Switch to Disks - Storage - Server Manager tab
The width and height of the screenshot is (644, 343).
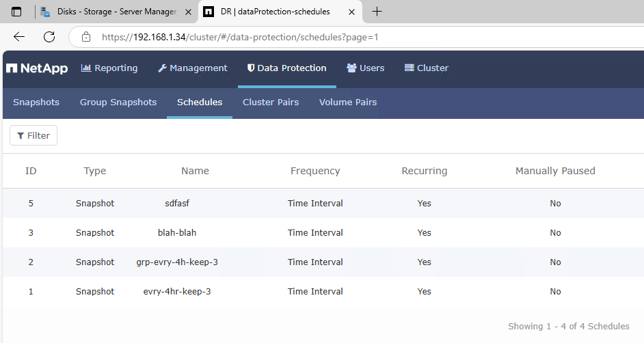[117, 12]
